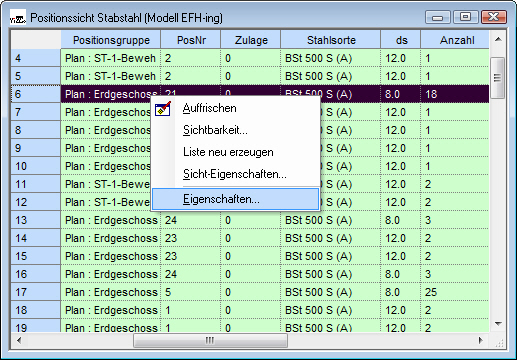Click the horizontal scrollbar left arrow
The width and height of the screenshot is (517, 360).
pos(19,340)
